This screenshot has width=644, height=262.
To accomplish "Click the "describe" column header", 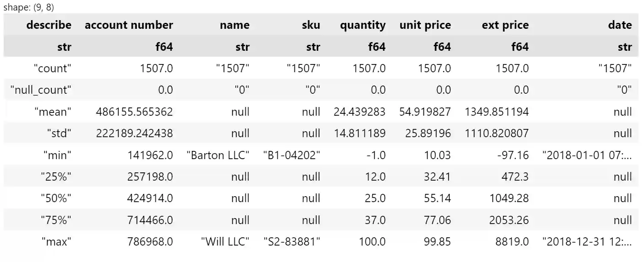I will [49, 25].
